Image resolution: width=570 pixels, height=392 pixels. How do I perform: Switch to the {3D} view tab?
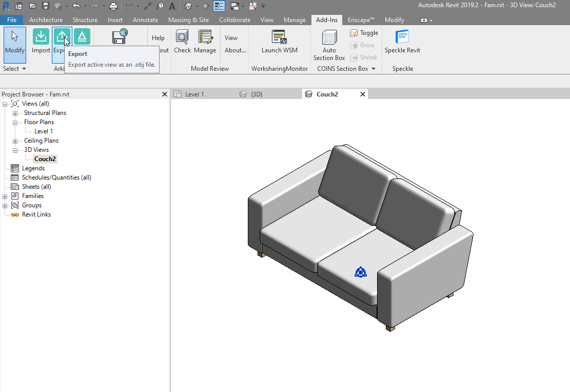257,94
